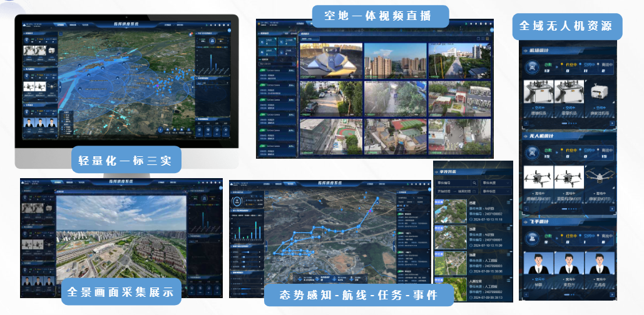Go to next page in 机场统计 carousel
Image resolution: width=644 pixels, height=315 pixels.
(x=612, y=123)
